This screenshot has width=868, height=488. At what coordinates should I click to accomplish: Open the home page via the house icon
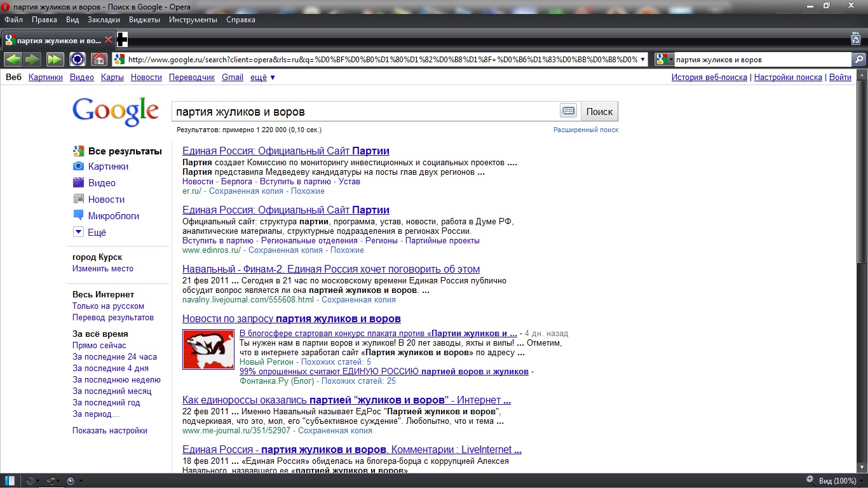tap(98, 59)
